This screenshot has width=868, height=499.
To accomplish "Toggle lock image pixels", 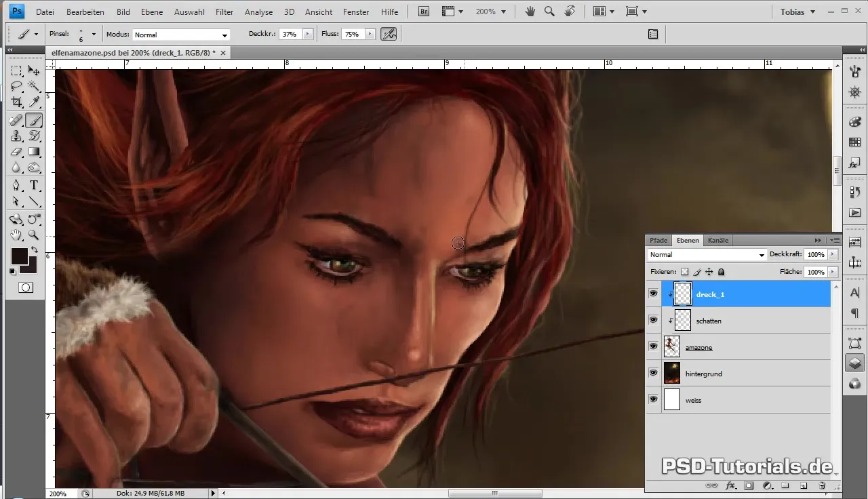I will pos(697,272).
